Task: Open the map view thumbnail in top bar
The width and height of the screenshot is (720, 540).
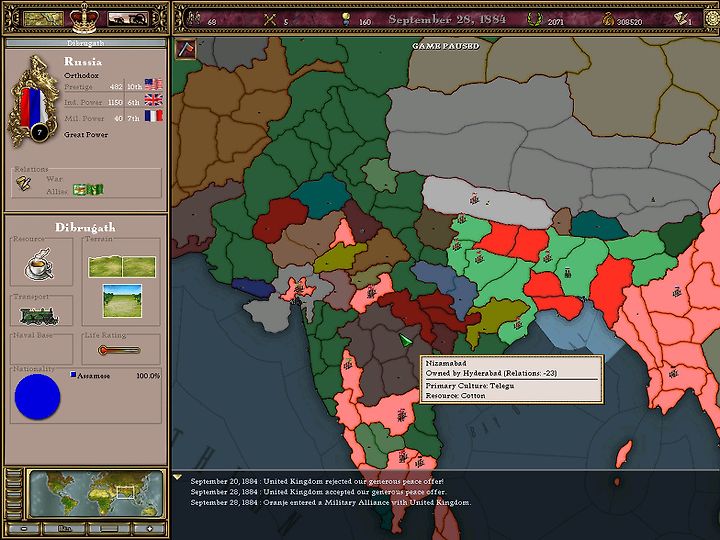Action: [x=43, y=19]
